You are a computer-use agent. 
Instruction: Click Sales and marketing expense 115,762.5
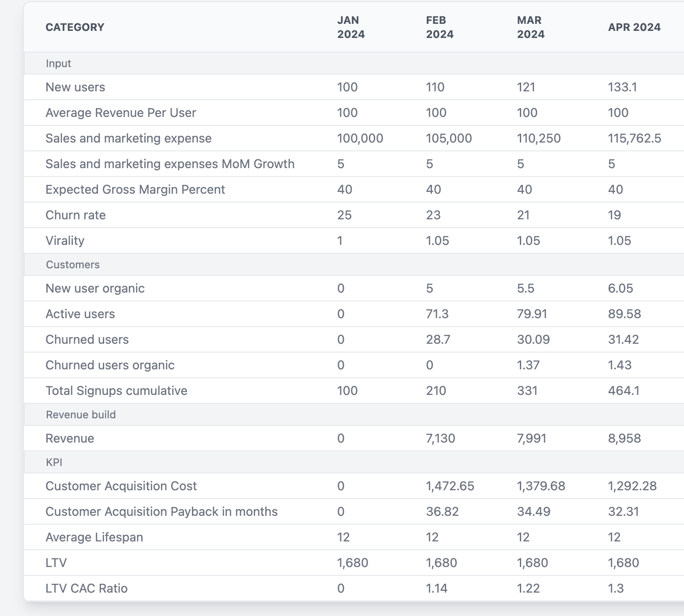635,138
